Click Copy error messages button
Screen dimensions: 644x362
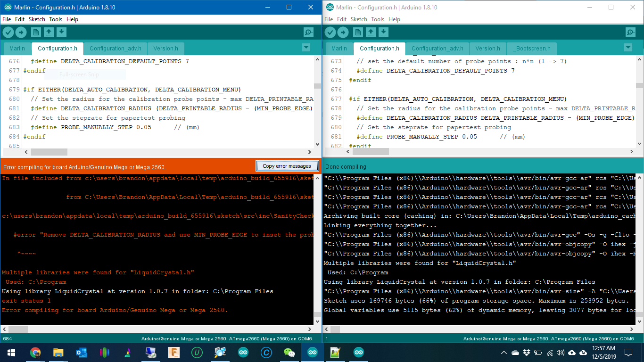click(x=287, y=166)
